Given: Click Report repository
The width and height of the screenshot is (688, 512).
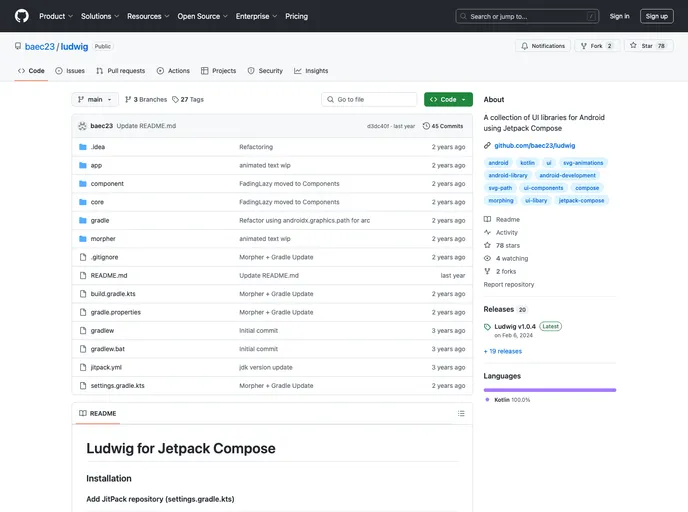Looking at the screenshot, I should 509,285.
